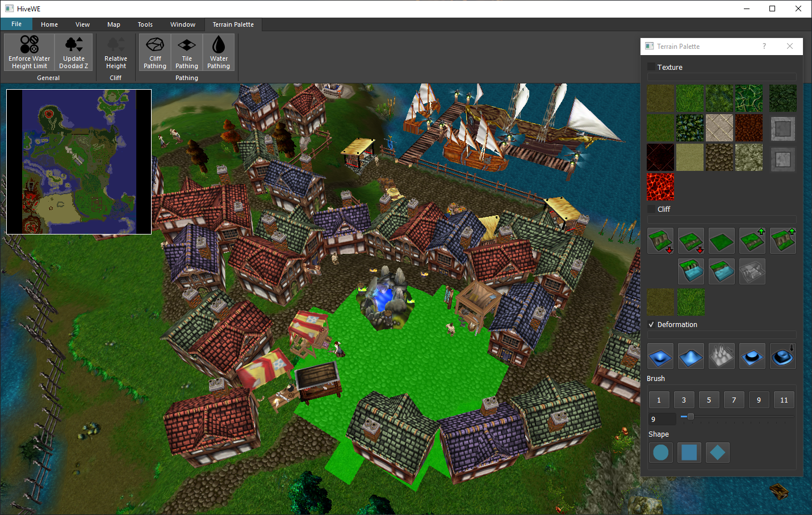The image size is (812, 515).
Task: Click the Terrain Palette help question mark
Action: (x=764, y=47)
